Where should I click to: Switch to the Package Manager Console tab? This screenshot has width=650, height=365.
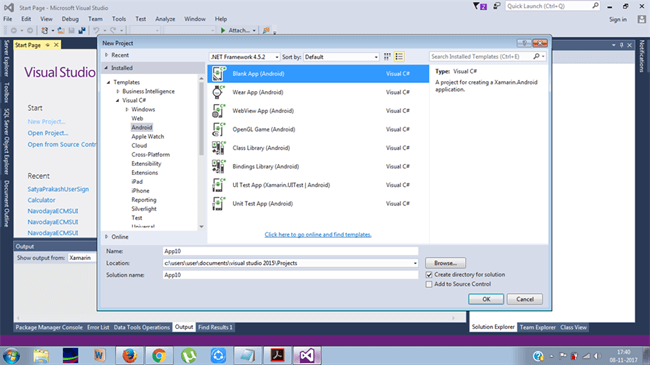(x=49, y=327)
